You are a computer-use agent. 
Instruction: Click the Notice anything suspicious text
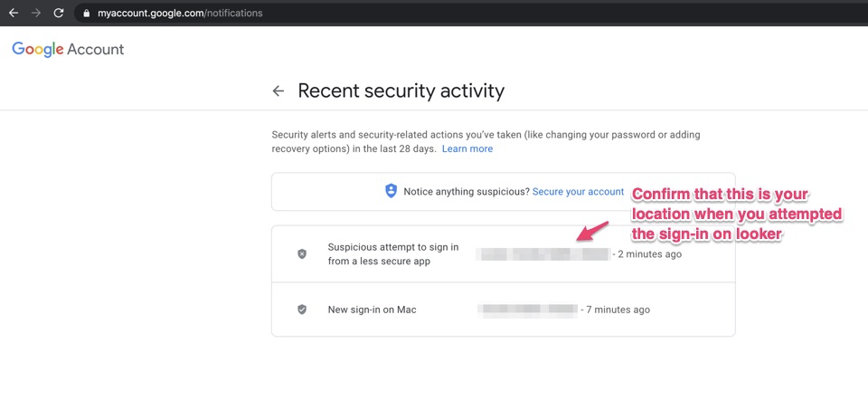click(467, 192)
